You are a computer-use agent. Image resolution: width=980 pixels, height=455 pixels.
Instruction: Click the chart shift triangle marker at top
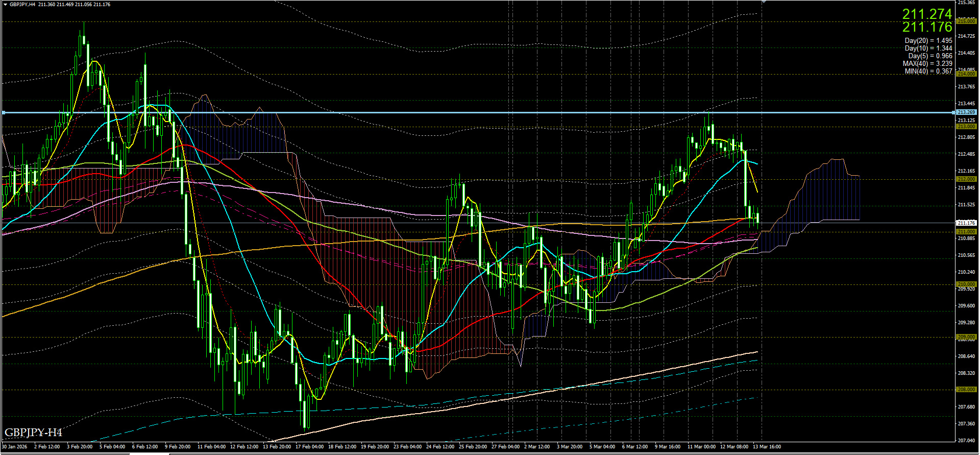coord(764,2)
